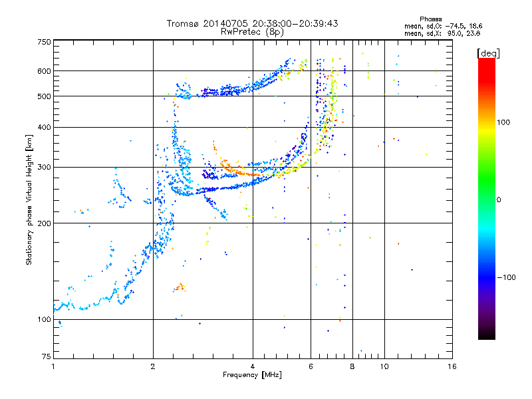
Task: Click the y-axis tick label "200"
Action: 44,223
